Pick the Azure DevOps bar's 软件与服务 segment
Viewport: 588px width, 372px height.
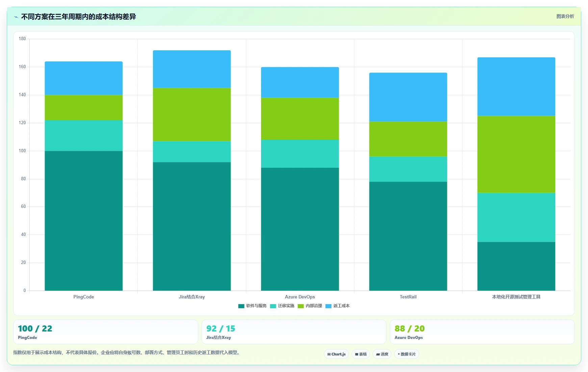[300, 229]
